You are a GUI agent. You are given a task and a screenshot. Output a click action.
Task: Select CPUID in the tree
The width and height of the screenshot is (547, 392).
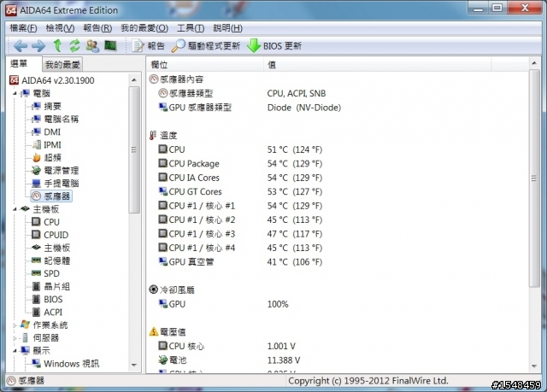pos(50,235)
